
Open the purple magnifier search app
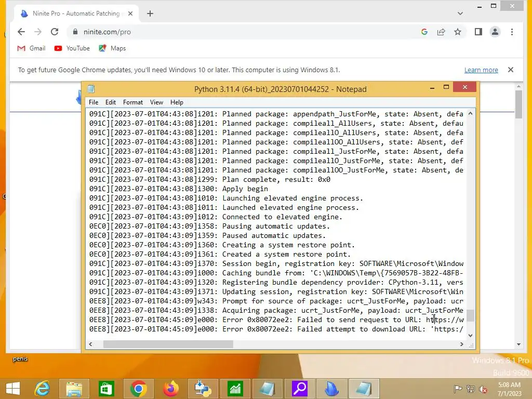[x=300, y=389]
